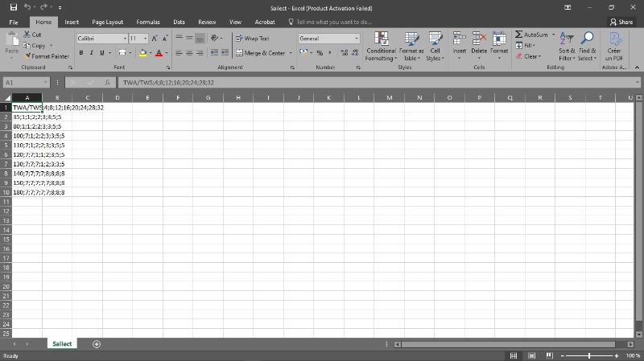Viewport: 644px width, 361px height.
Task: Activate the Format Painter
Action: click(x=46, y=56)
